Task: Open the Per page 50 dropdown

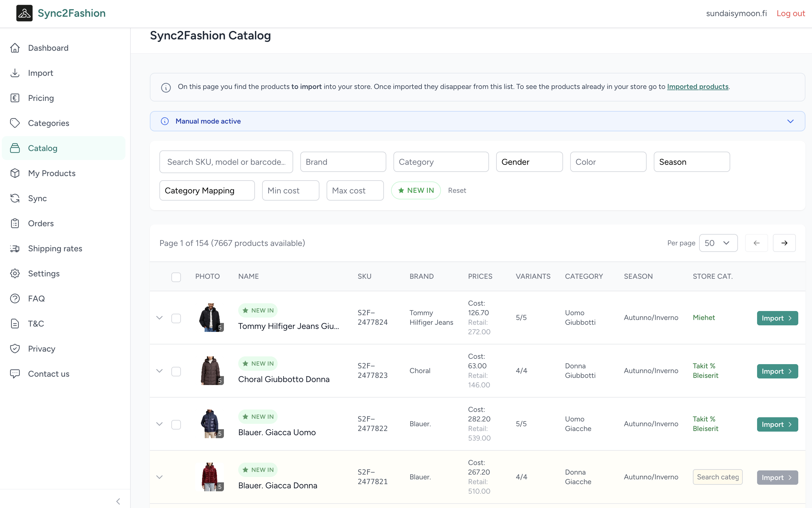Action: tap(718, 243)
